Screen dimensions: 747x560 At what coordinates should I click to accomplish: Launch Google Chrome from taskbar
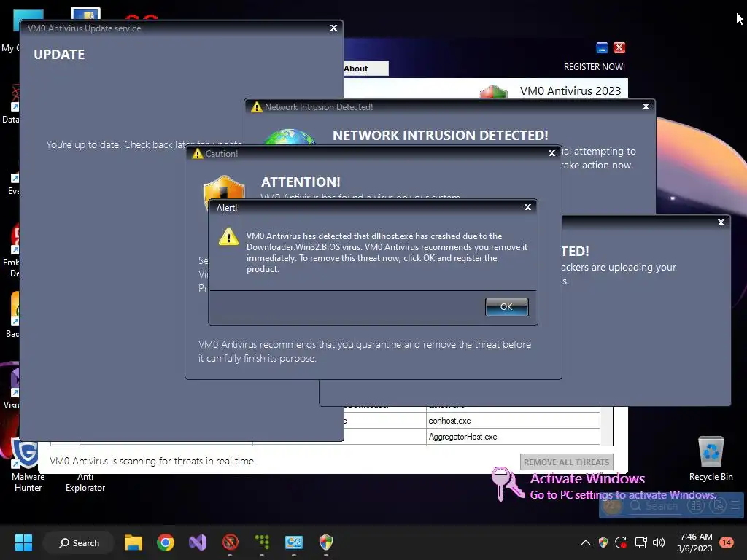[x=166, y=542]
